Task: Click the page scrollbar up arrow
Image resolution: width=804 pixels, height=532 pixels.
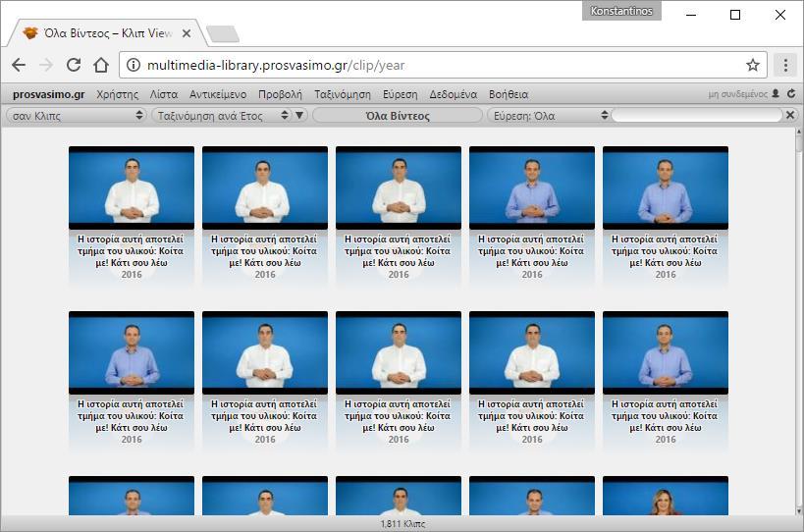Action: [798, 133]
